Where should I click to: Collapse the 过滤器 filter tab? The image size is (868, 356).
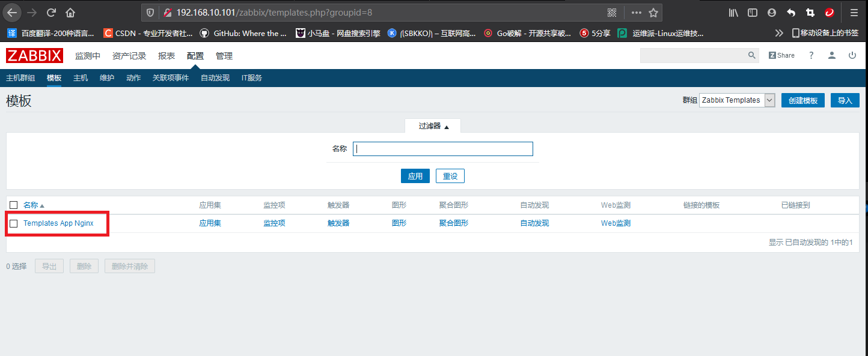[x=434, y=126]
